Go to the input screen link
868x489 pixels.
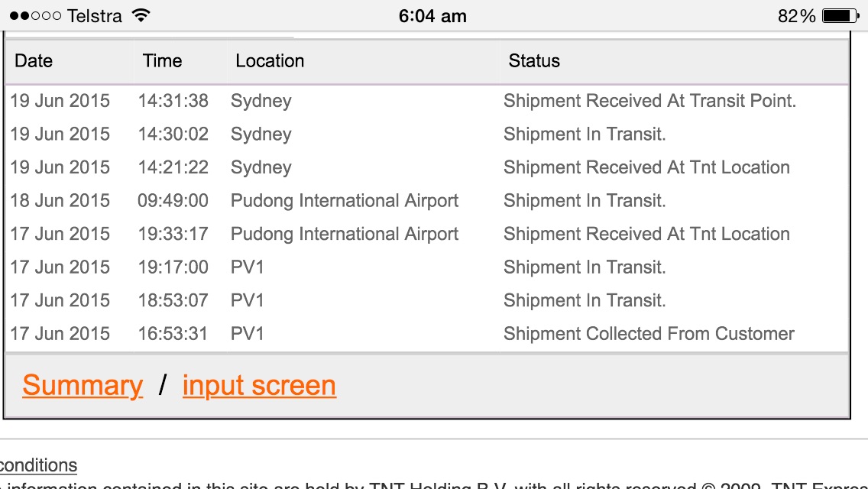pos(259,386)
